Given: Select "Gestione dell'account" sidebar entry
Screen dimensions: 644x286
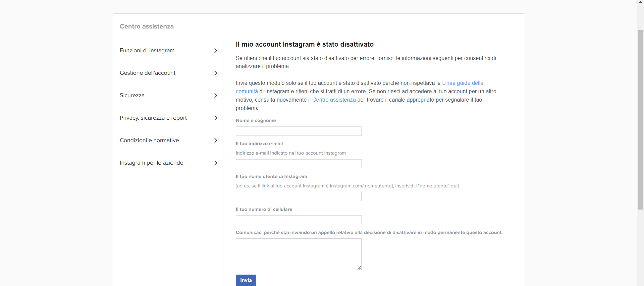Looking at the screenshot, I should pyautogui.click(x=148, y=73).
